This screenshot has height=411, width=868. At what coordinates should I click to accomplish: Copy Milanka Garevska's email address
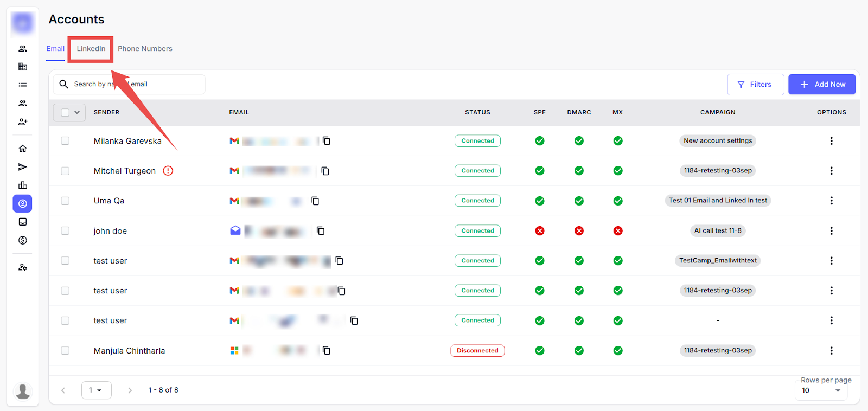pos(327,141)
